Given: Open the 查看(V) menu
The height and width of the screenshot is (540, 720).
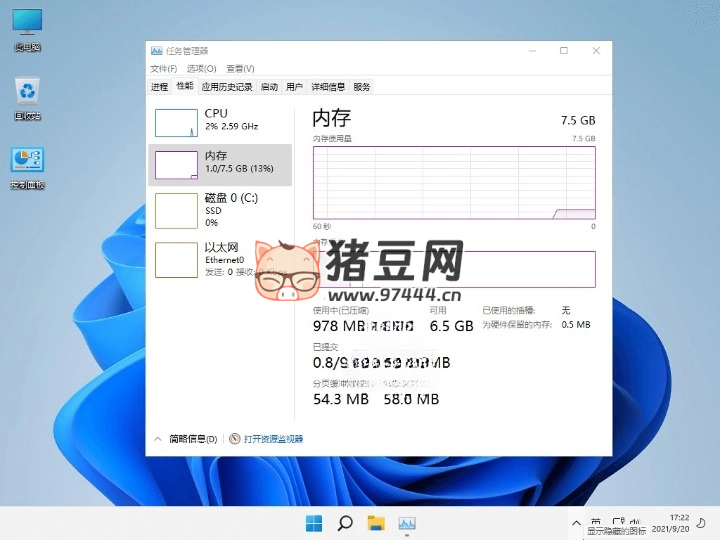Looking at the screenshot, I should click(x=240, y=69).
